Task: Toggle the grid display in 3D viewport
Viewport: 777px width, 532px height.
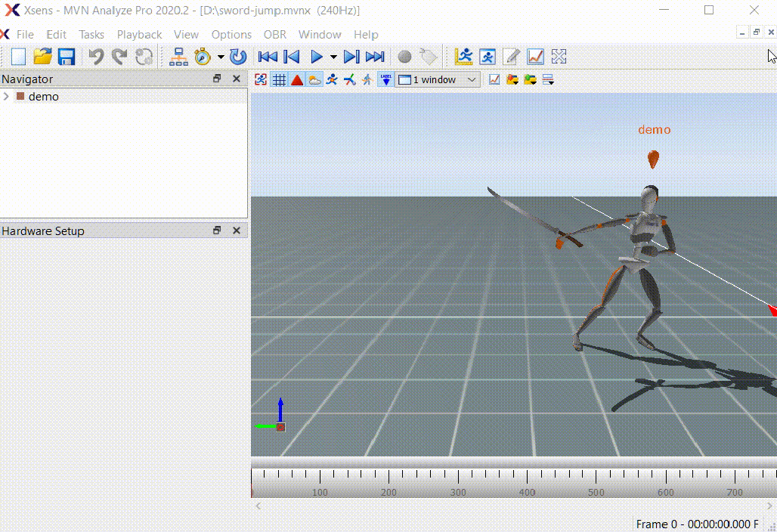Action: (x=279, y=79)
